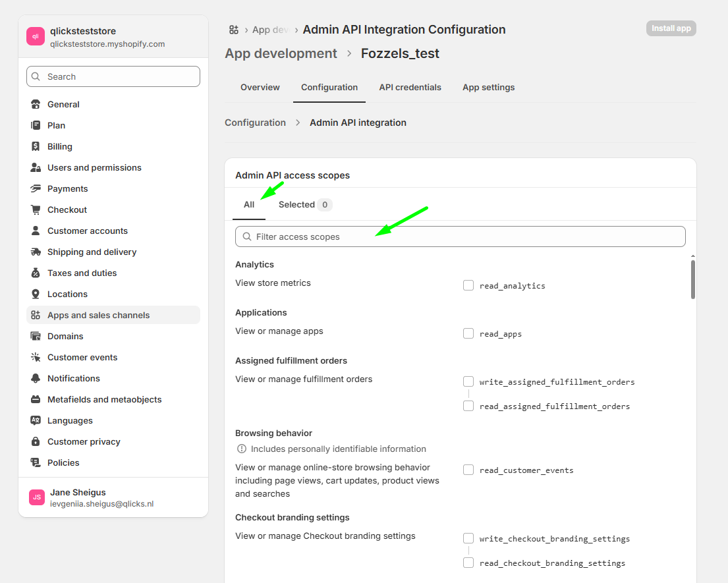
Task: Click App dev breadcrumb at top
Action: pos(270,30)
